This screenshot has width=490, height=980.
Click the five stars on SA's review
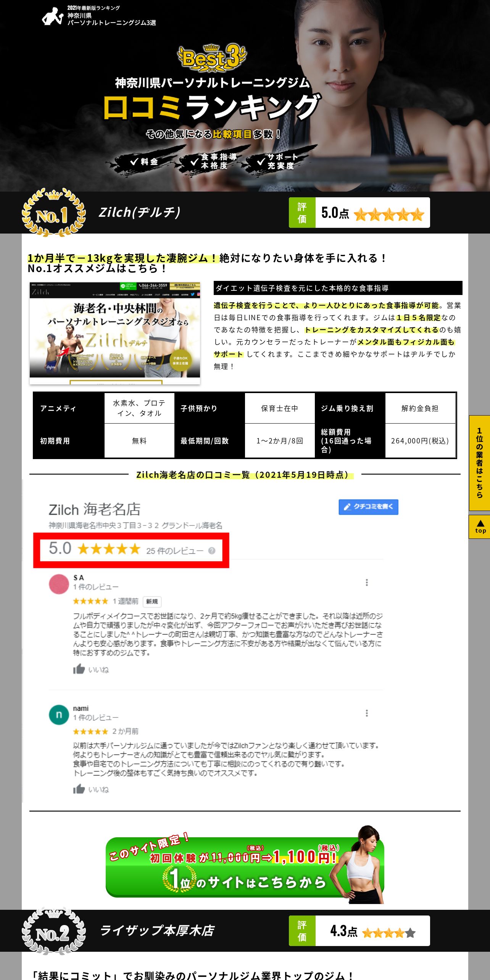click(x=90, y=601)
